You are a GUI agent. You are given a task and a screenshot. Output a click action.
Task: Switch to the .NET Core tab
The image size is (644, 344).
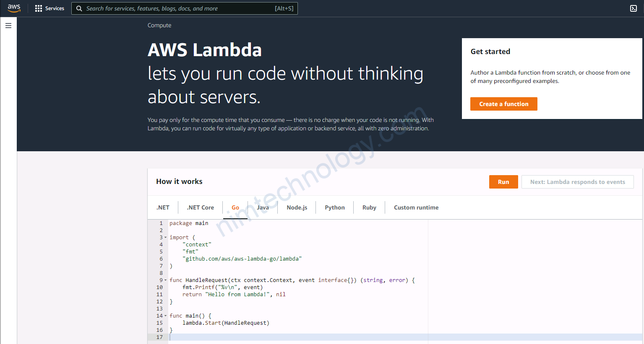tap(201, 207)
